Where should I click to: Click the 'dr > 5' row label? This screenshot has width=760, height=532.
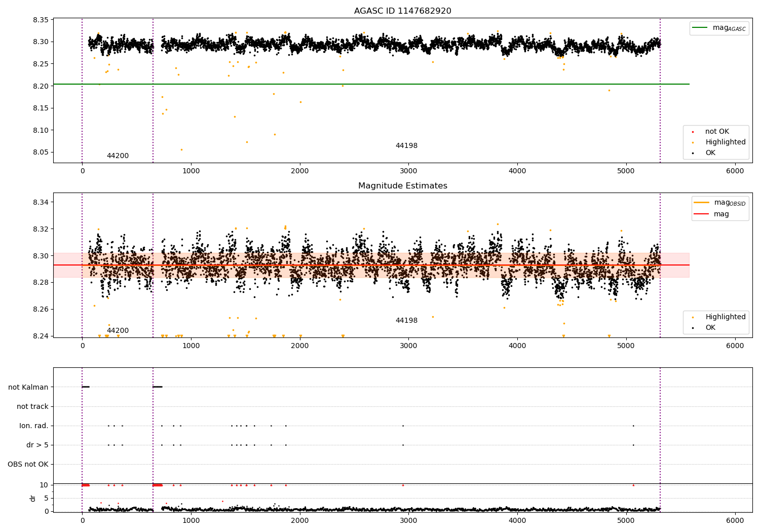pos(37,445)
